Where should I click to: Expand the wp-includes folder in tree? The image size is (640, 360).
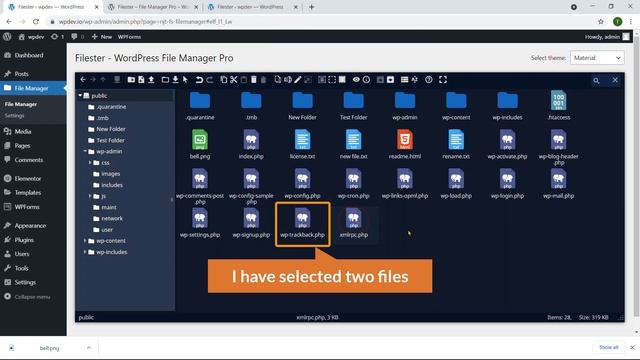(x=85, y=252)
